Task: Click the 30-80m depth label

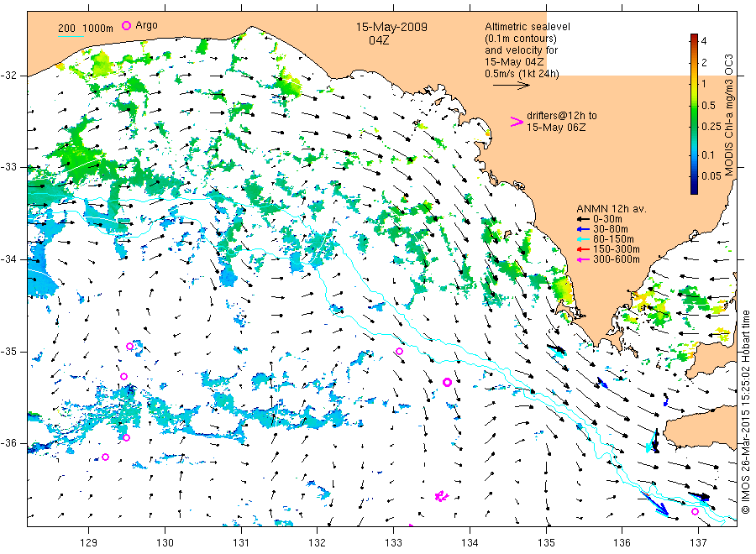Action: coord(611,229)
